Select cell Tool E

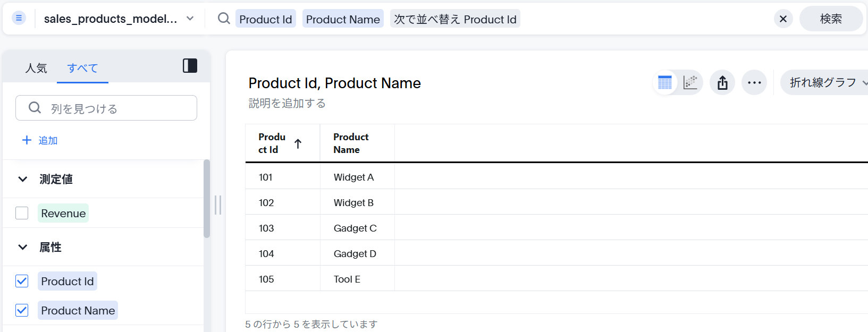[357, 279]
